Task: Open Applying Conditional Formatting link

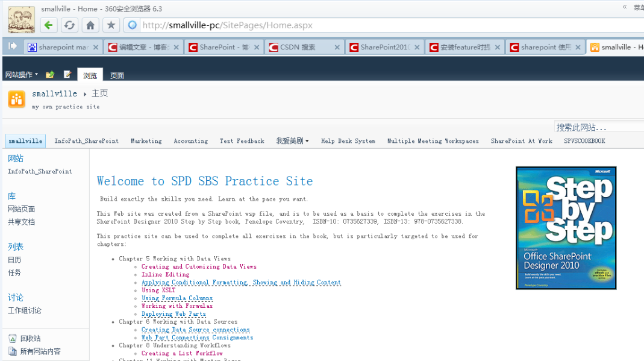Action: tap(241, 282)
